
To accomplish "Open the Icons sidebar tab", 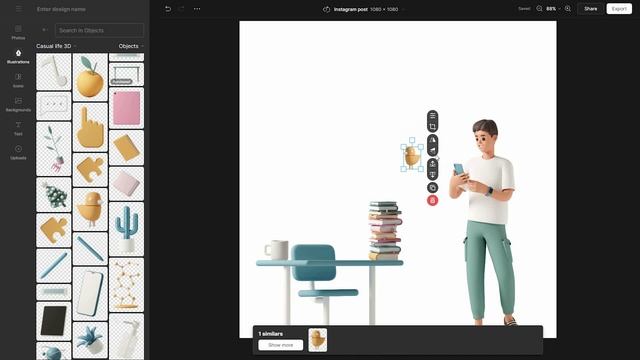I will pos(18,80).
